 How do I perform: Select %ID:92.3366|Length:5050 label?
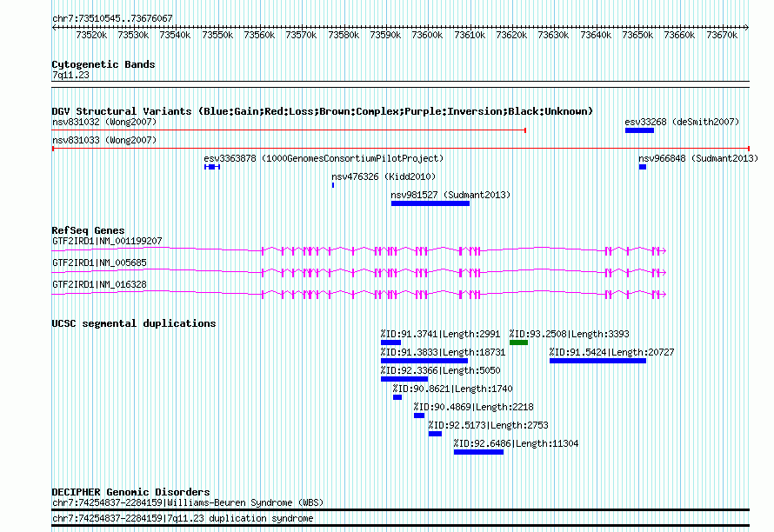point(440,370)
